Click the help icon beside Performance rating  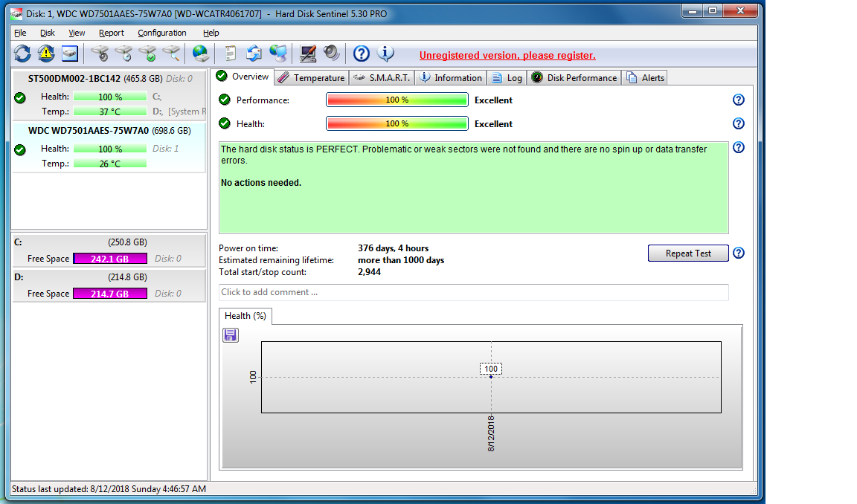(x=738, y=100)
